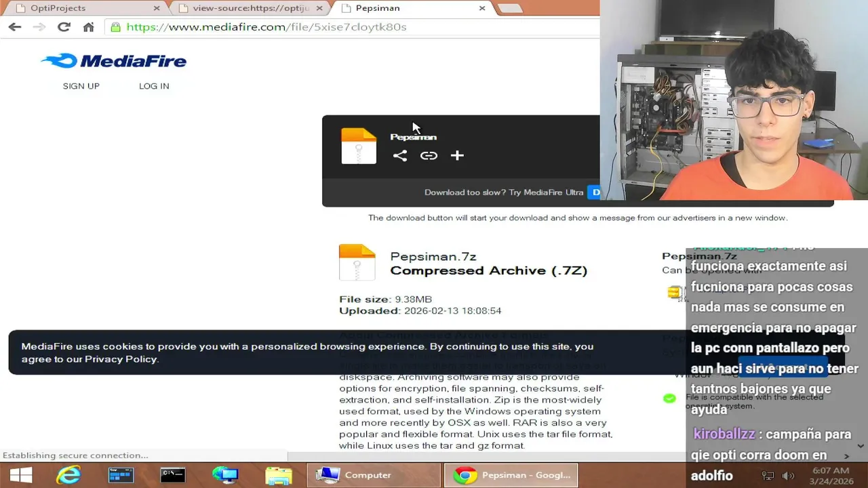Open the Windows Start button
This screenshot has height=488, width=868.
21,475
